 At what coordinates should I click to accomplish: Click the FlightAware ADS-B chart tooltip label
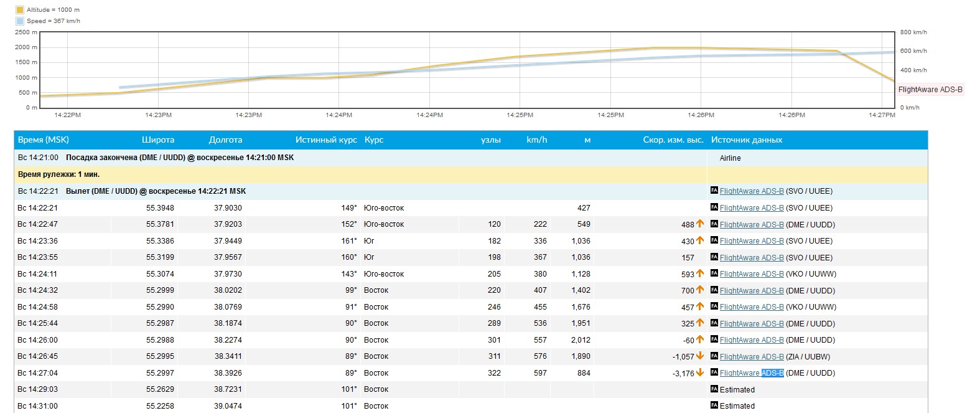click(930, 90)
